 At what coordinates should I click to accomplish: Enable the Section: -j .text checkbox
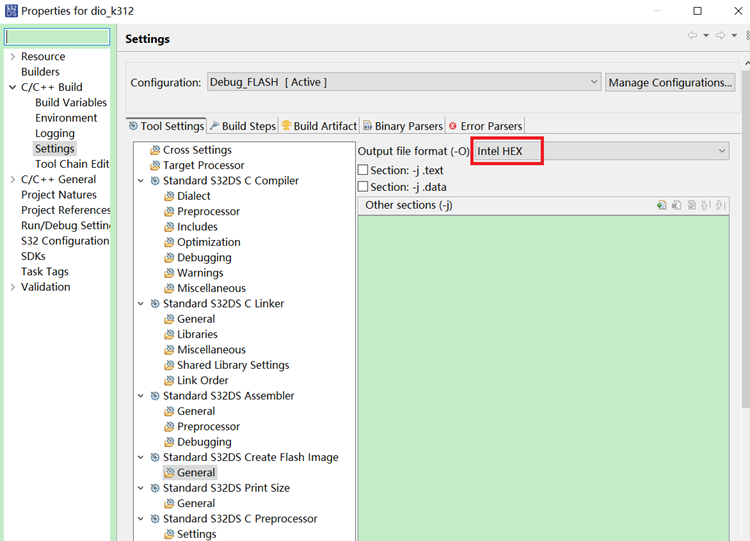click(364, 171)
